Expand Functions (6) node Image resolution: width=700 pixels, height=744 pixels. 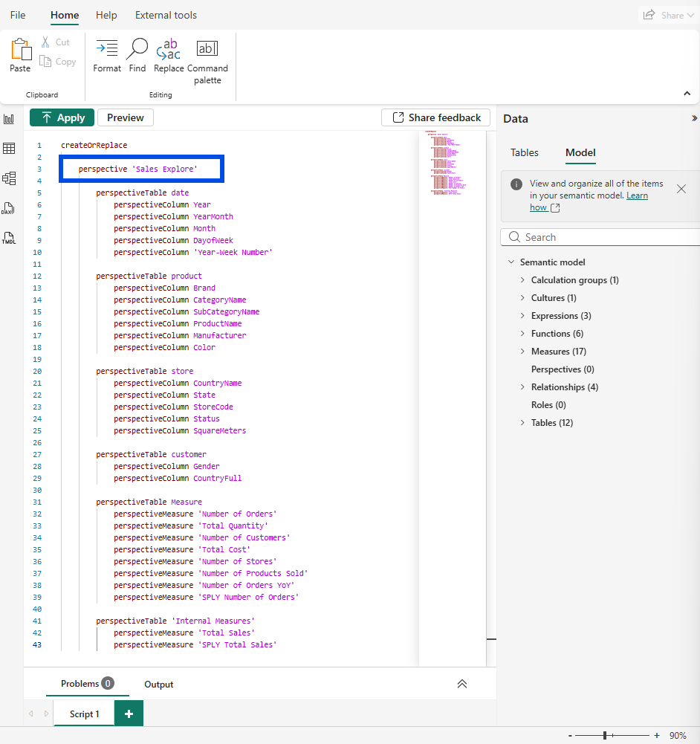pos(522,333)
